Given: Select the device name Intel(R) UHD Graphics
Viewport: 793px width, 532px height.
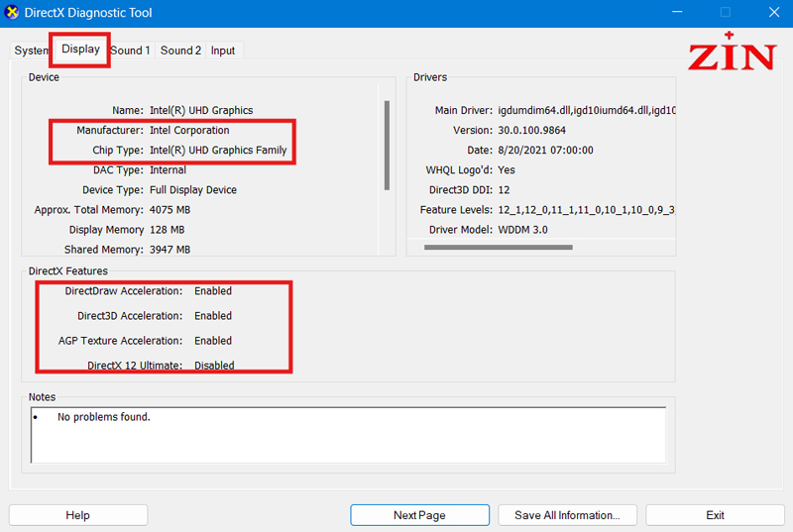Looking at the screenshot, I should (201, 110).
